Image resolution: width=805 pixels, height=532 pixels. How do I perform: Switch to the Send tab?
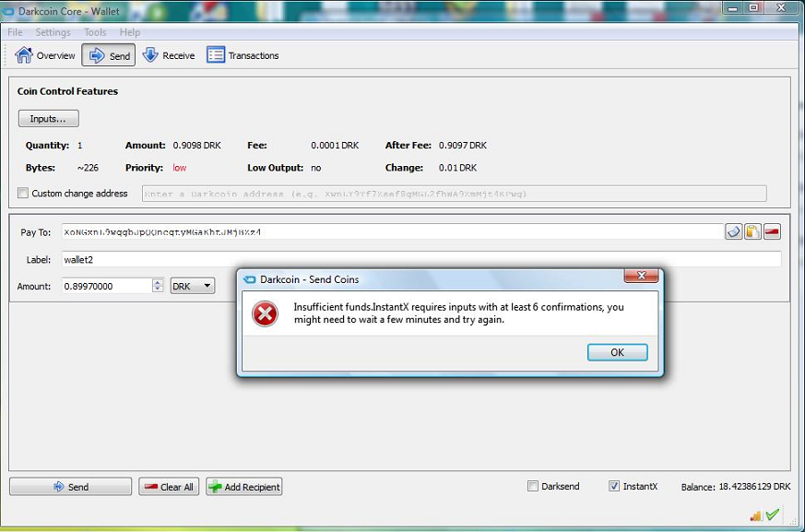108,55
